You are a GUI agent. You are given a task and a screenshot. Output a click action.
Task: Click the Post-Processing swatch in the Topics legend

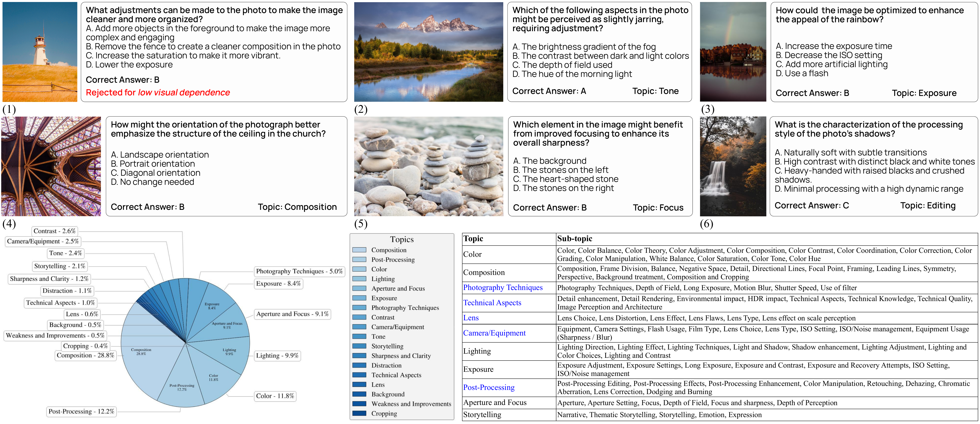(359, 260)
